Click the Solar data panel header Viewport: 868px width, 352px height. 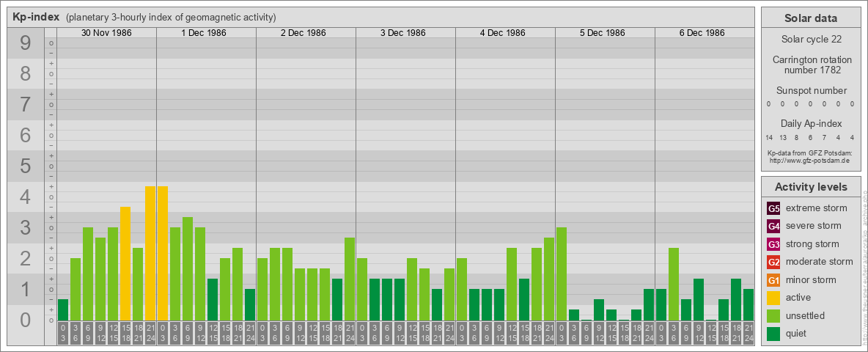(x=811, y=18)
